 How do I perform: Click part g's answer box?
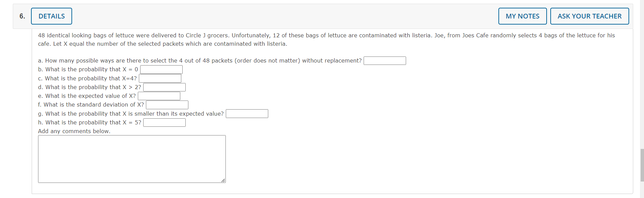(247, 114)
